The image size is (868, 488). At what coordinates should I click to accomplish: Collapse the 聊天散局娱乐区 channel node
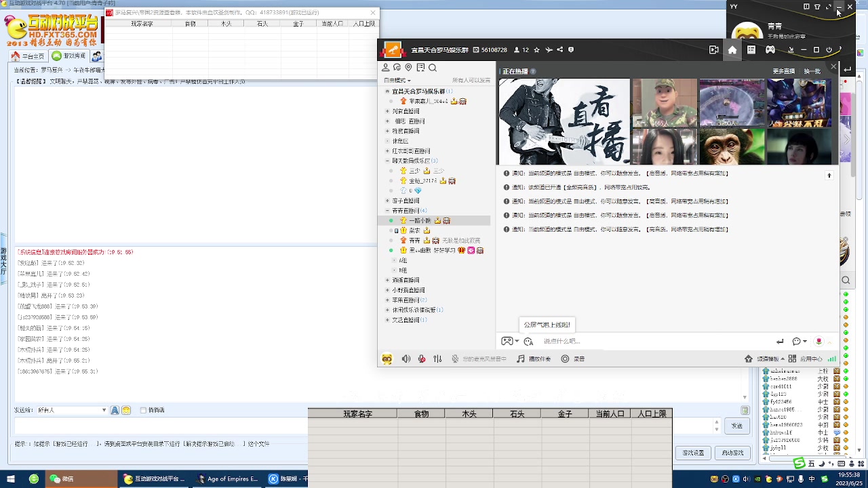tap(387, 161)
